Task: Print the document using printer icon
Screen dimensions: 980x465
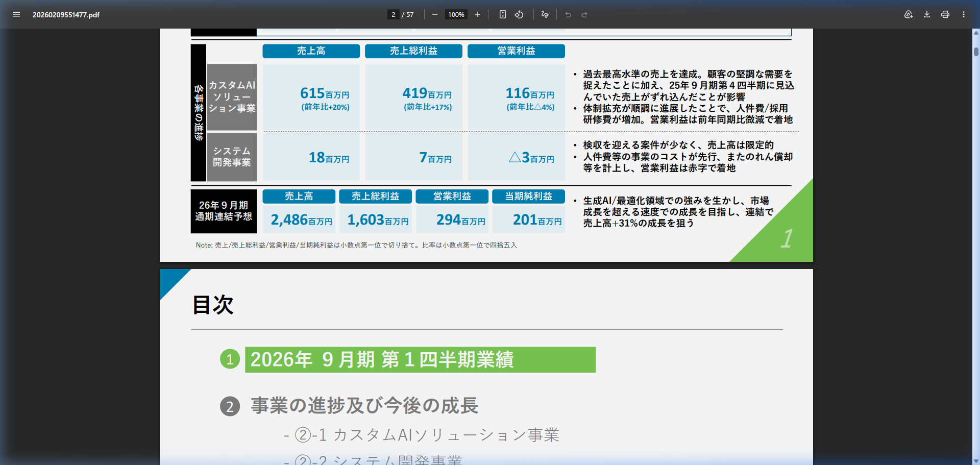Action: click(945, 14)
